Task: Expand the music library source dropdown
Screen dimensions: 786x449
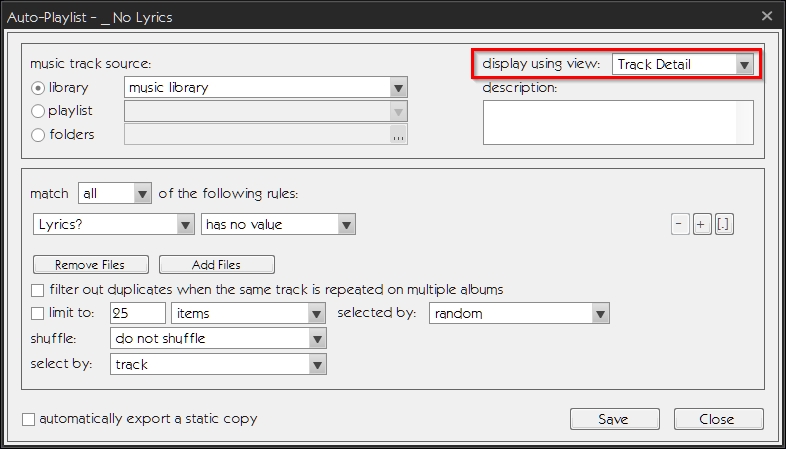Action: point(398,88)
